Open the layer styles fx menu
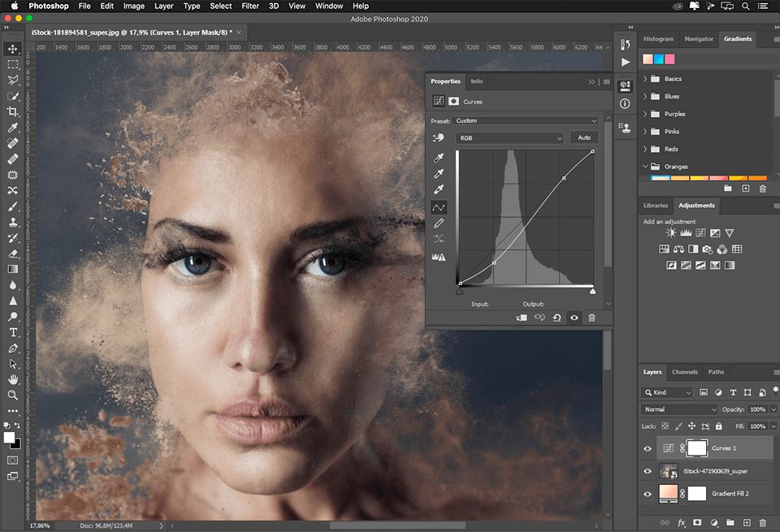Image resolution: width=780 pixels, height=532 pixels. [681, 522]
